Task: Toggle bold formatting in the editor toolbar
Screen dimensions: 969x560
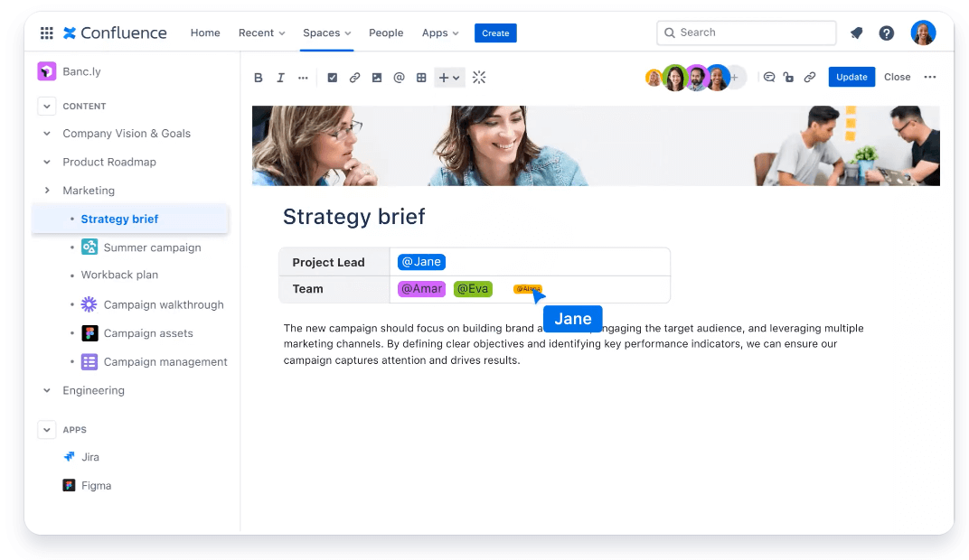Action: [259, 78]
